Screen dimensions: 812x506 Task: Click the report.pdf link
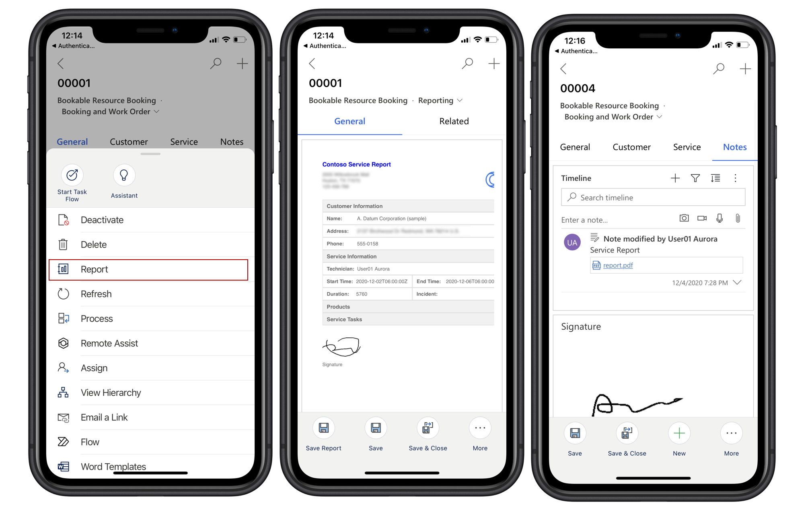click(618, 265)
